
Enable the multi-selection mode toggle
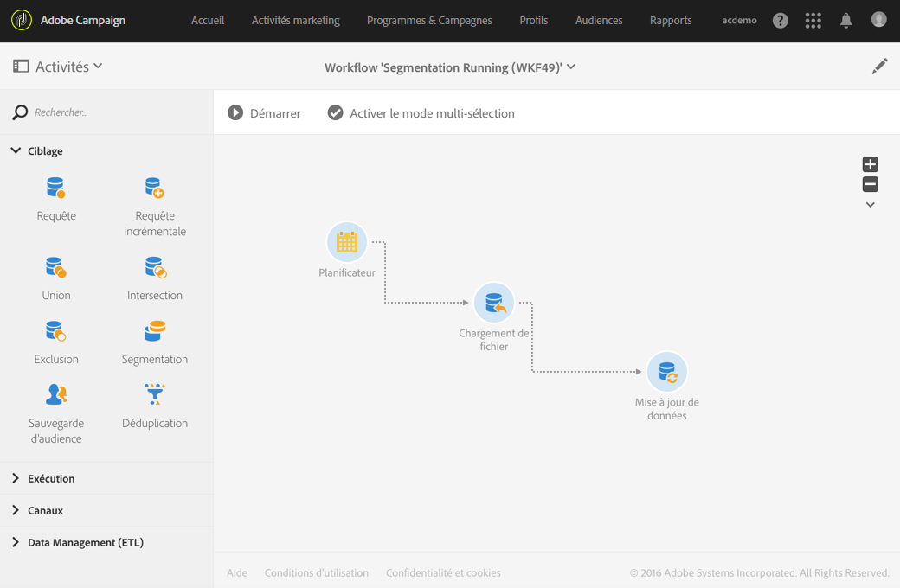[335, 113]
